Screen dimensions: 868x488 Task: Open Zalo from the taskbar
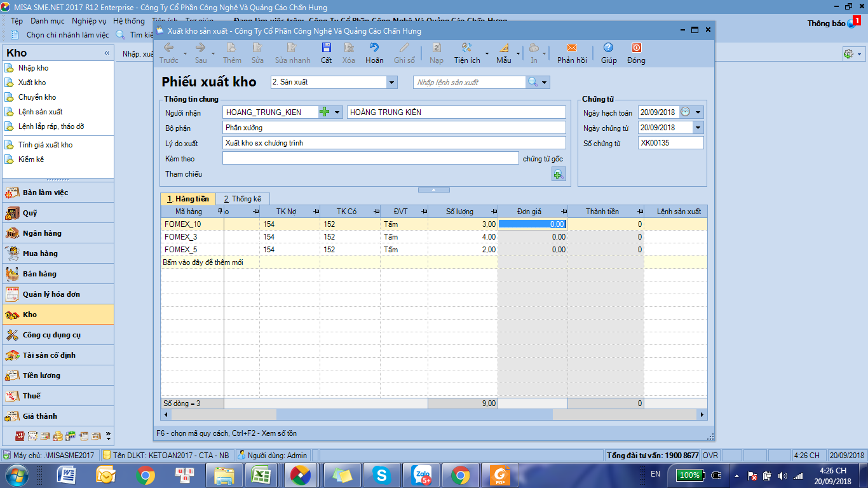tap(421, 475)
